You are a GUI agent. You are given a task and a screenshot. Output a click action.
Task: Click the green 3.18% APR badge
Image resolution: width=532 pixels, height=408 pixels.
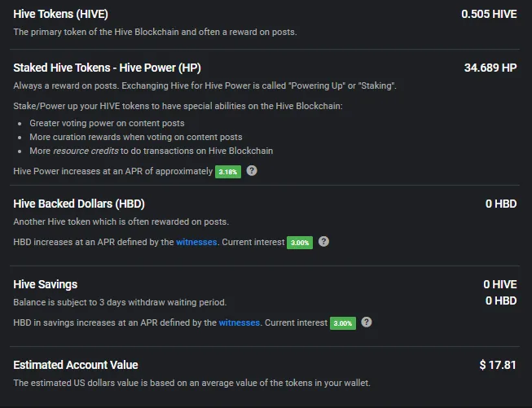(228, 172)
